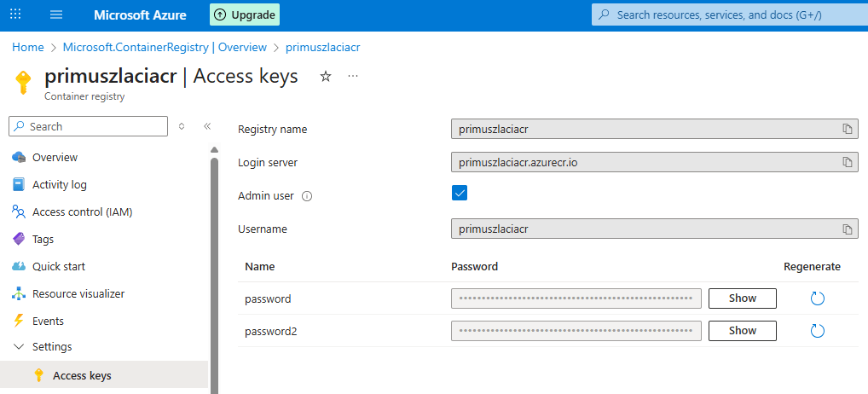This screenshot has height=394, width=868.
Task: Collapse the left navigation pane
Action: pos(206,126)
